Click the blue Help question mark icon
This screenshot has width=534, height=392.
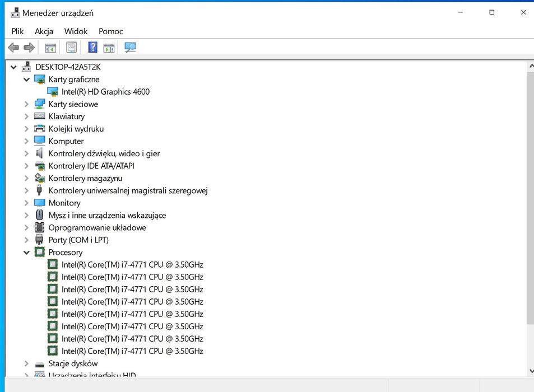(92, 47)
